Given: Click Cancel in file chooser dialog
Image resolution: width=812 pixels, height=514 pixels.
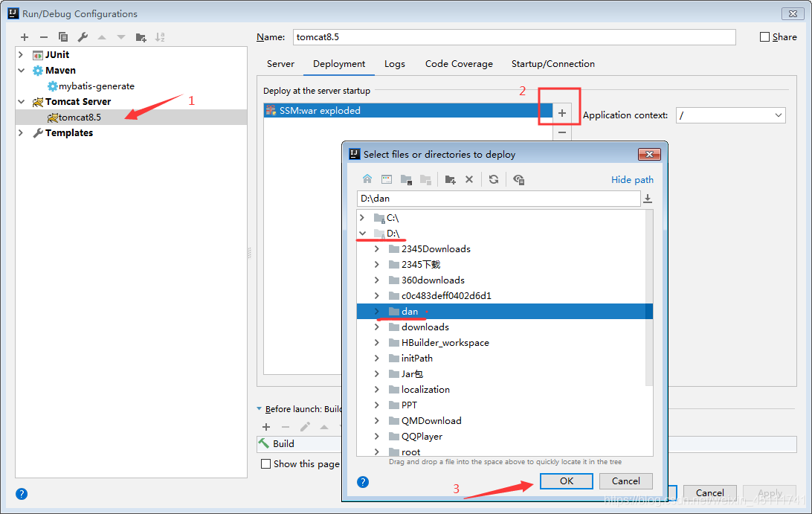Looking at the screenshot, I should [x=625, y=481].
